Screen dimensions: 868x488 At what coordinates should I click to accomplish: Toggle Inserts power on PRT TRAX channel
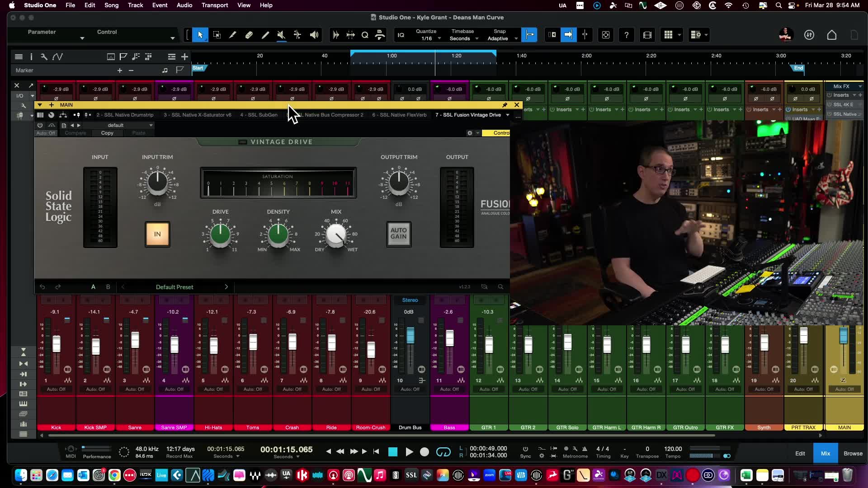click(788, 109)
